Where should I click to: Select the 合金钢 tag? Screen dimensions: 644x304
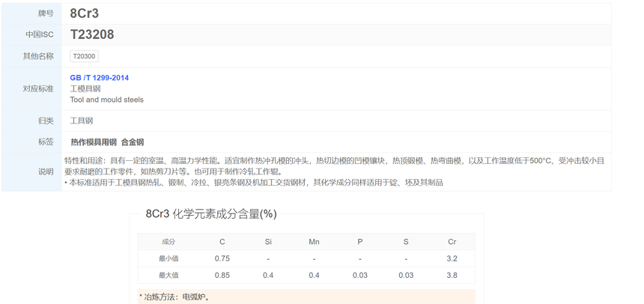tap(133, 142)
